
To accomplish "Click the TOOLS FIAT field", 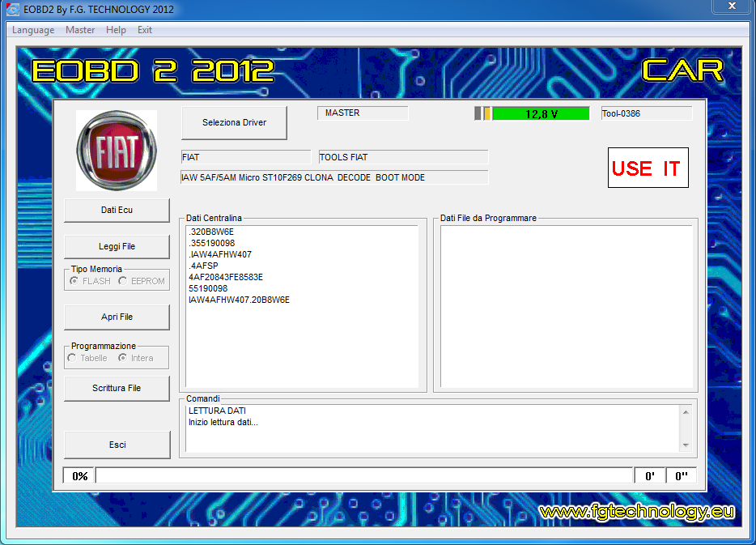I will point(403,157).
